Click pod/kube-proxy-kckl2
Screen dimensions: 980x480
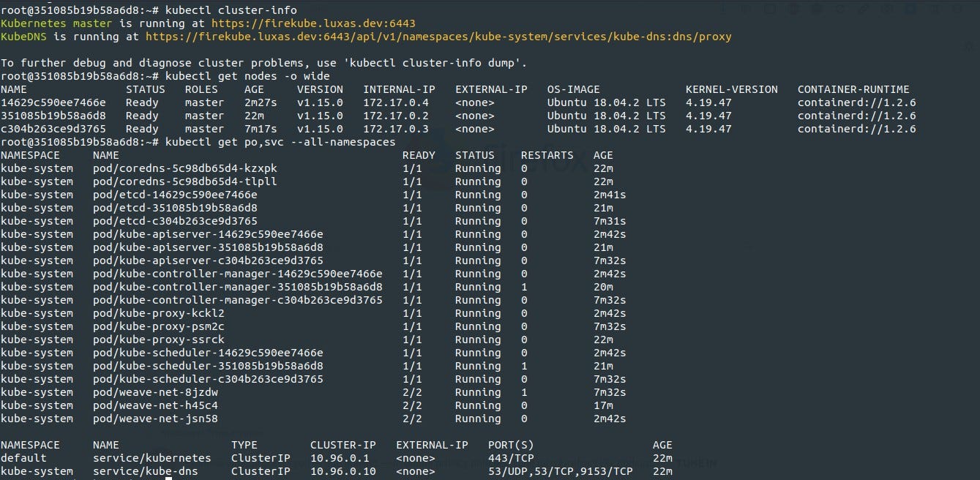tap(159, 313)
